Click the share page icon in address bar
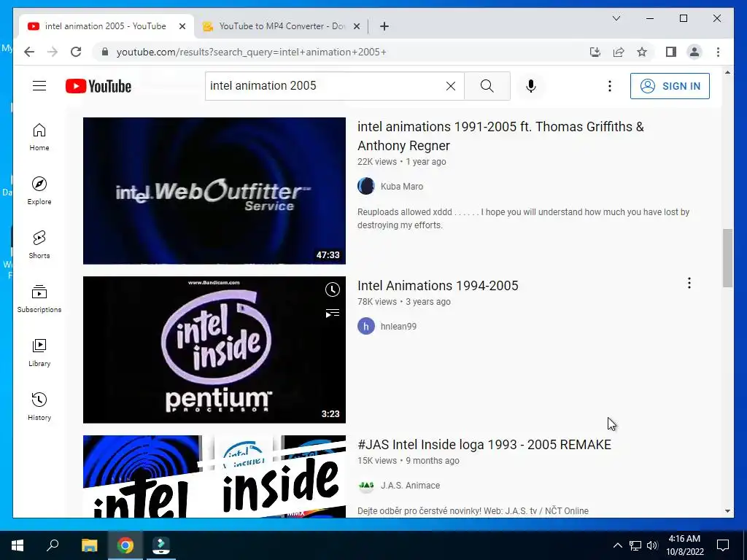This screenshot has width=747, height=560. point(619,52)
